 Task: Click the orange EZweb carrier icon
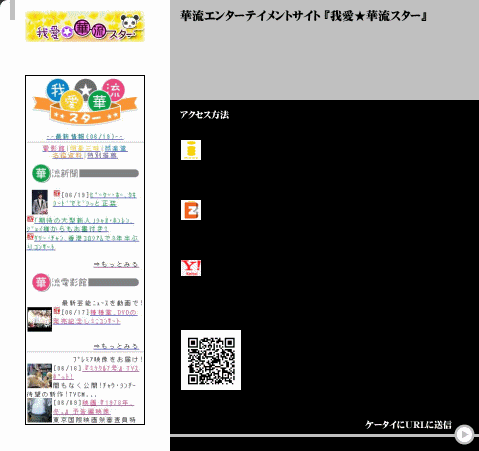(x=191, y=210)
